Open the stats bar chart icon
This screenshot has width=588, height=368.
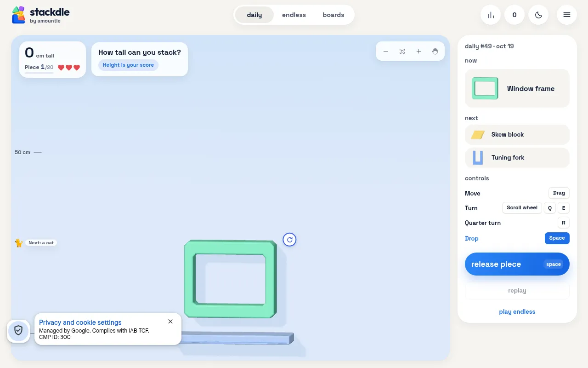coord(491,15)
